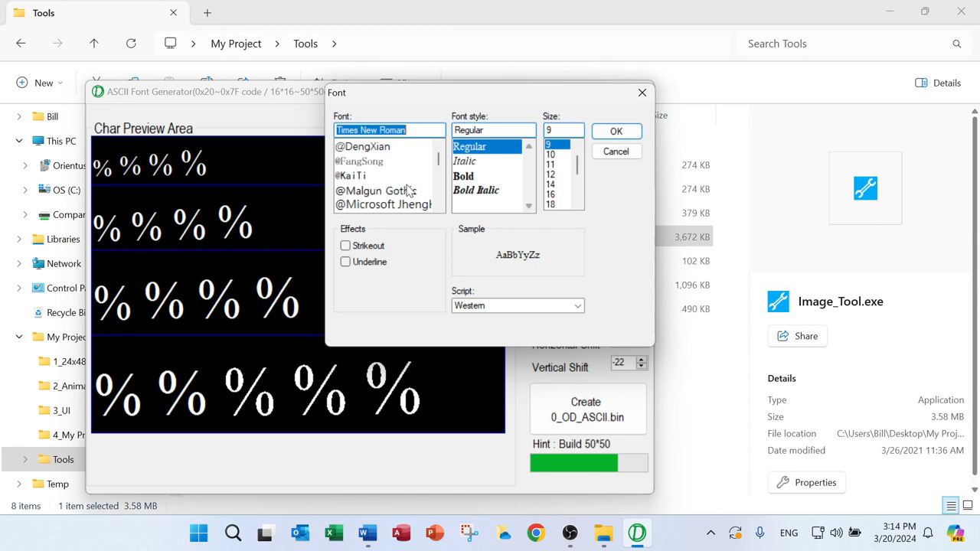Click the Font name input field

tap(389, 130)
